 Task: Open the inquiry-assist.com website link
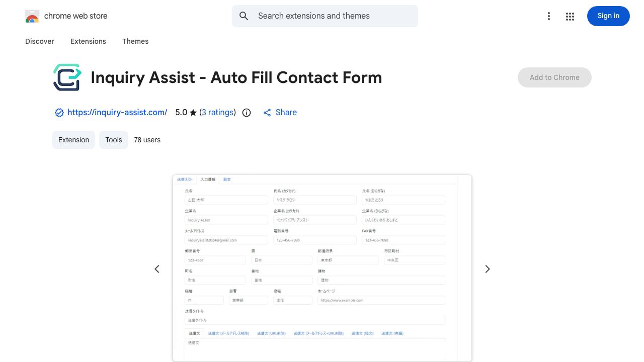pyautogui.click(x=117, y=113)
